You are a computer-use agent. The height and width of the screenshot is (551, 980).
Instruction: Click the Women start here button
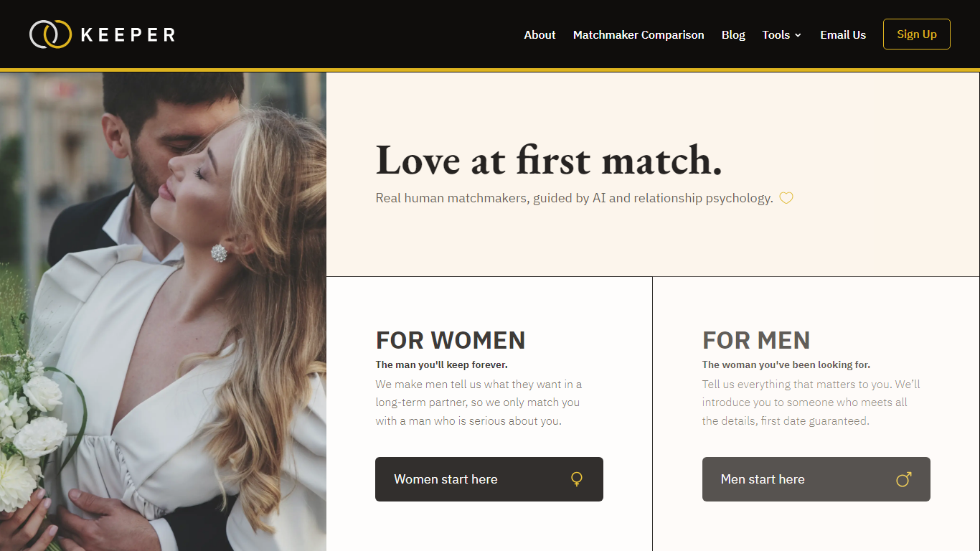[x=489, y=479]
